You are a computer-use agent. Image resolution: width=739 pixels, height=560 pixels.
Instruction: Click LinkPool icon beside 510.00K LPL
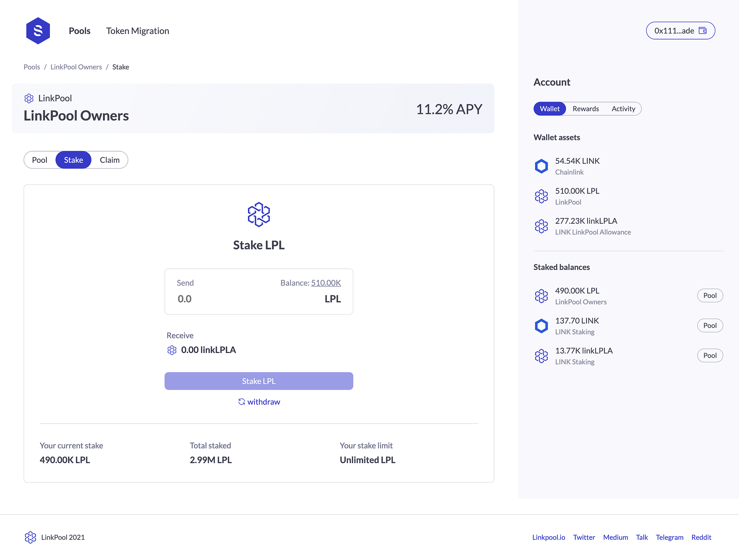[x=541, y=196]
